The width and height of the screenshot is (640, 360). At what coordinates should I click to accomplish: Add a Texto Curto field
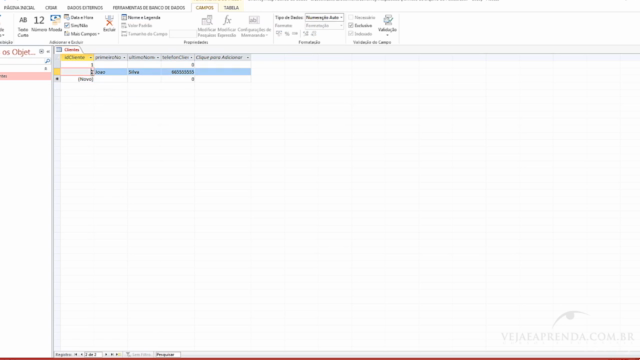coord(23,26)
